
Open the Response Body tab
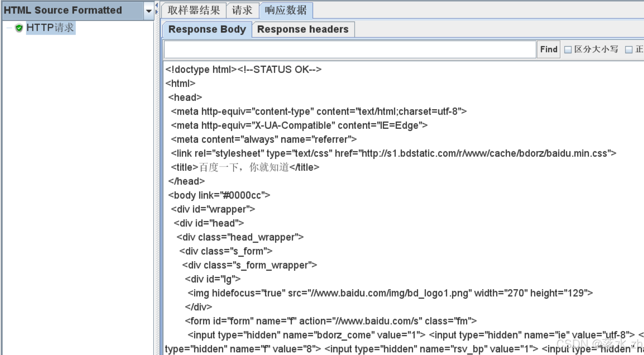coord(207,29)
